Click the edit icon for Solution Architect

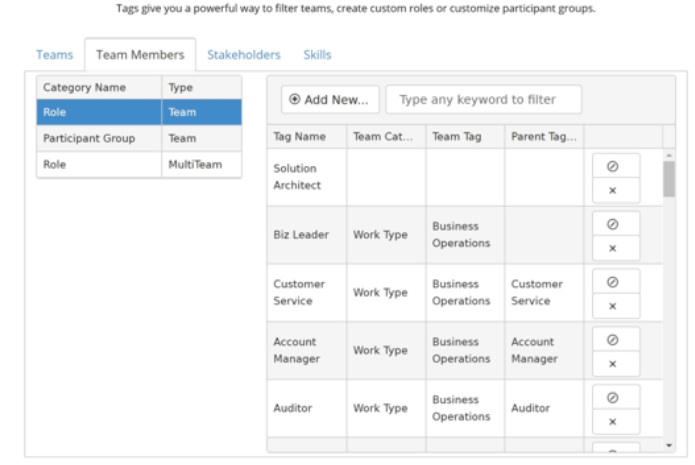[x=616, y=166]
